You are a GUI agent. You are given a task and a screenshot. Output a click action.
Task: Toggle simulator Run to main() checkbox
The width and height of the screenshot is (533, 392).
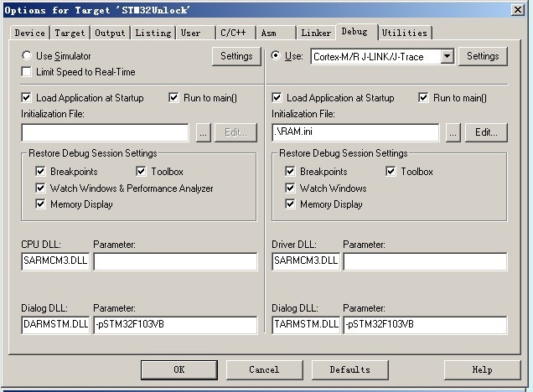173,98
